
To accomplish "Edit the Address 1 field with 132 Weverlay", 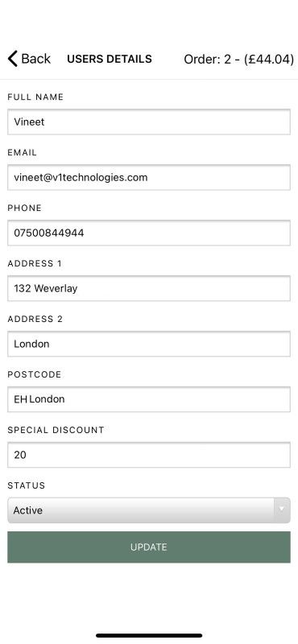I will (149, 288).
